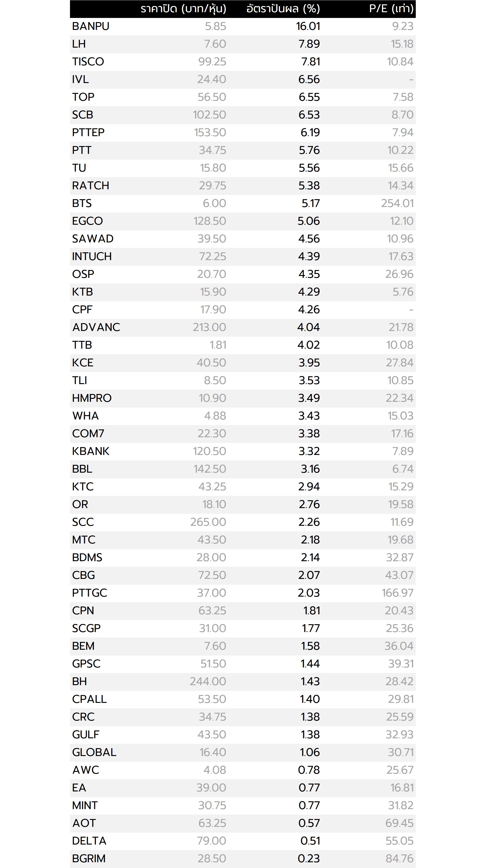This screenshot has height=868, width=483.
Task: Select the PTTEP row label
Action: tap(88, 132)
